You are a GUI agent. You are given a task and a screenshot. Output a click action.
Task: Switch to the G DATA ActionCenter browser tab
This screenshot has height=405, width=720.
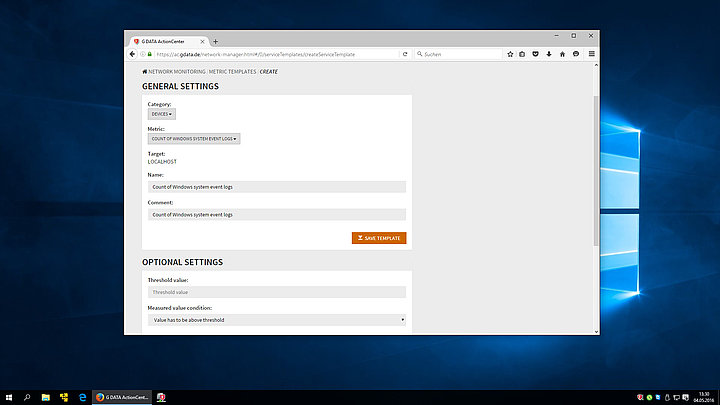165,41
